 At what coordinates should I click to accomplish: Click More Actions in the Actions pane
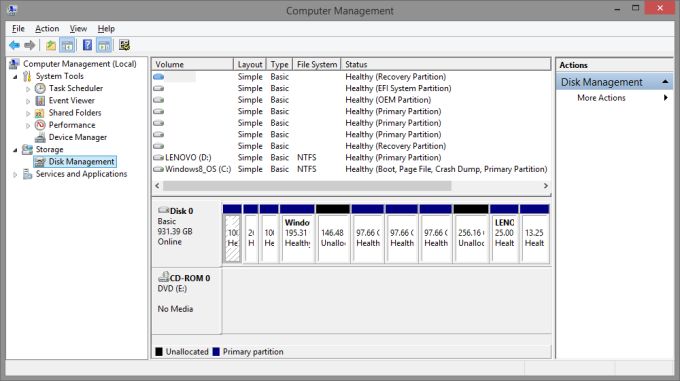(601, 98)
